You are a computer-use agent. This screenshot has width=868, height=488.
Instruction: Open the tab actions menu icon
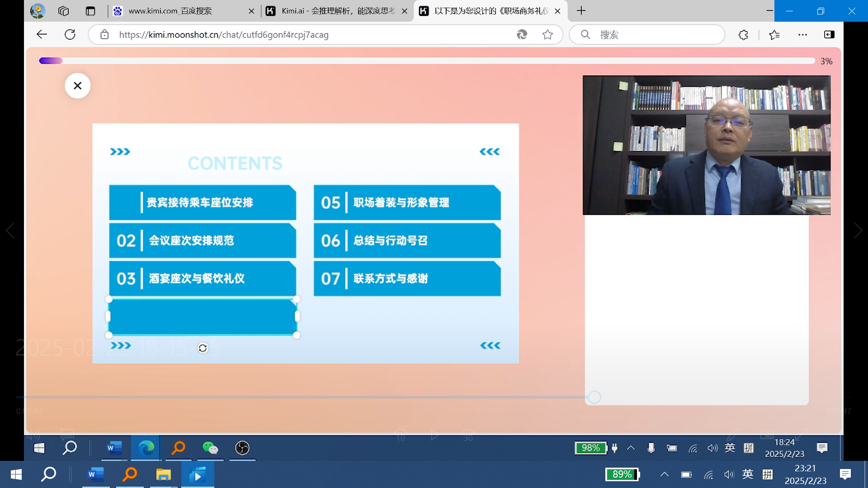click(x=90, y=11)
